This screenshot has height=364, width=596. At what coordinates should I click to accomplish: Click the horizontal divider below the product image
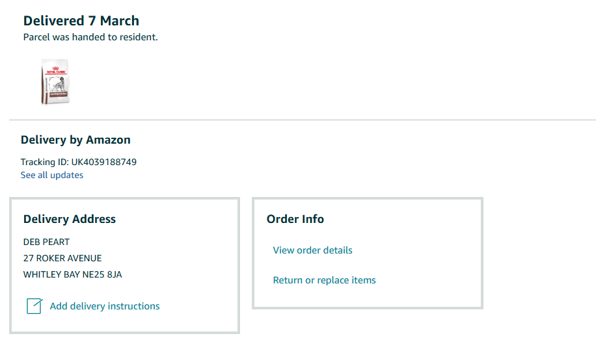[x=303, y=120]
